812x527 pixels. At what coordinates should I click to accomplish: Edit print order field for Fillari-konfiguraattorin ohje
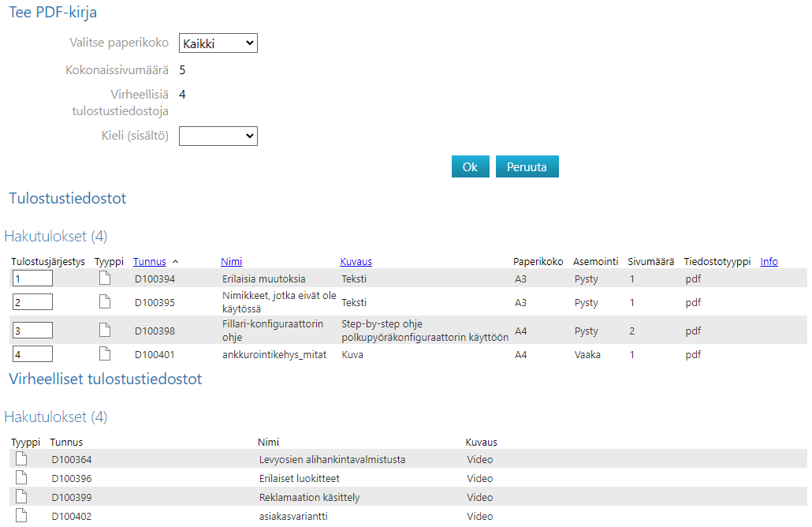point(32,330)
